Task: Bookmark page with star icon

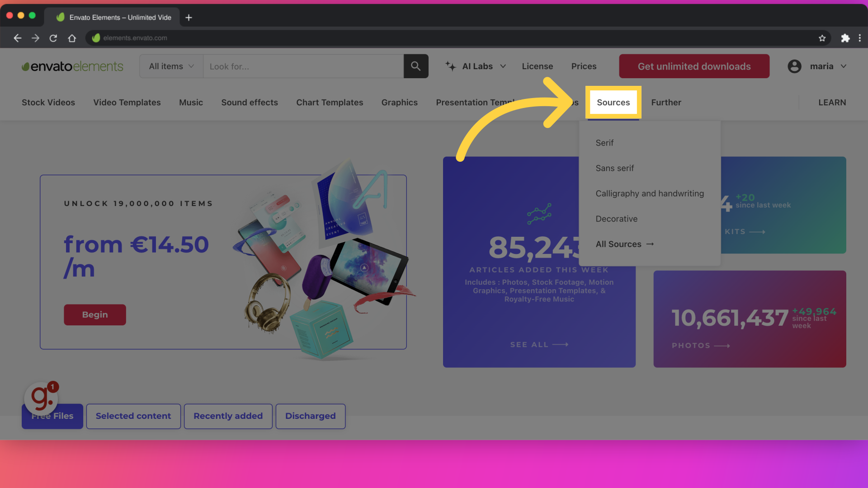Action: point(822,38)
